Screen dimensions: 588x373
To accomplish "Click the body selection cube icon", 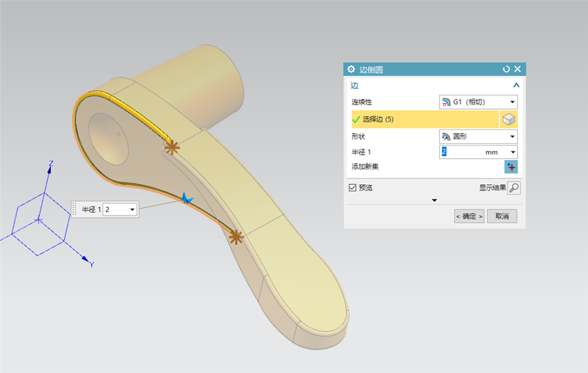I will tap(508, 120).
